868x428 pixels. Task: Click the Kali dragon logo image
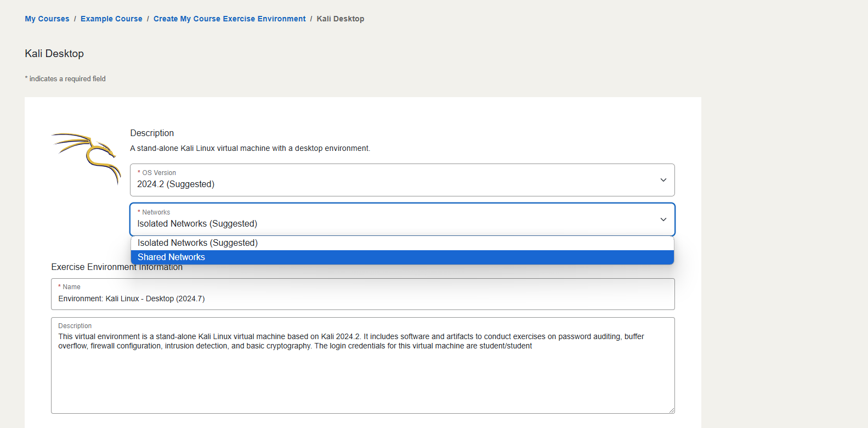[86, 158]
